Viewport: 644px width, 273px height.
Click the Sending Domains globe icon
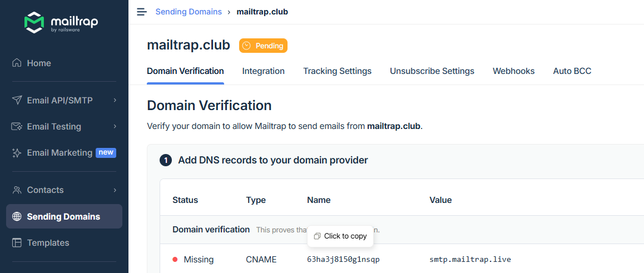[x=17, y=217]
